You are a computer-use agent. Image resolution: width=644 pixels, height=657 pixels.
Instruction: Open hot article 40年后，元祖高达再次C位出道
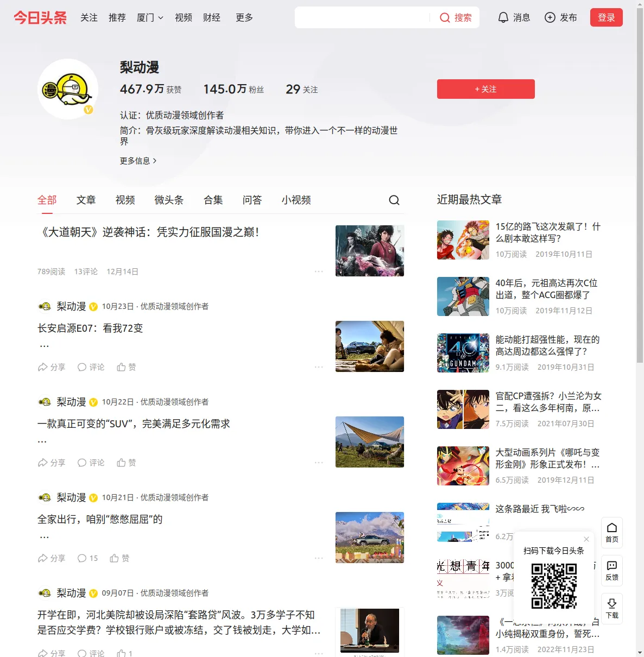546,289
